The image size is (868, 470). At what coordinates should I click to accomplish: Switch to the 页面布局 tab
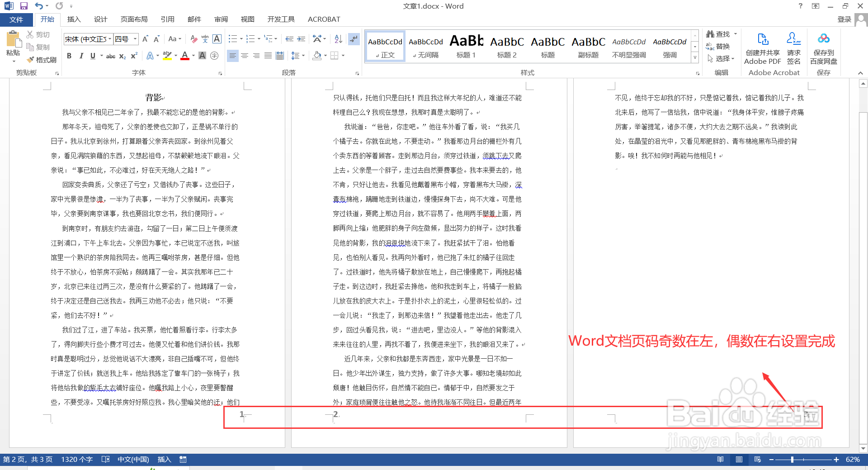pos(134,19)
